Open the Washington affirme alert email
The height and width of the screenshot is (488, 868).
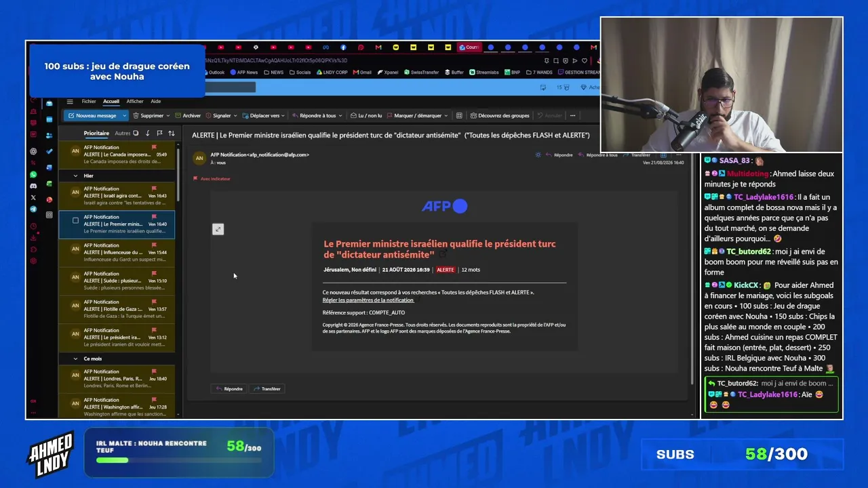click(117, 407)
